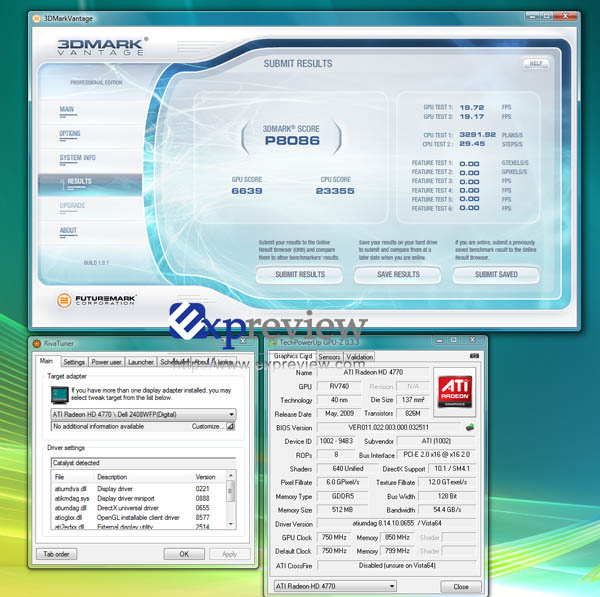Open the Sensors tab in GPU-Z

pyautogui.click(x=329, y=357)
